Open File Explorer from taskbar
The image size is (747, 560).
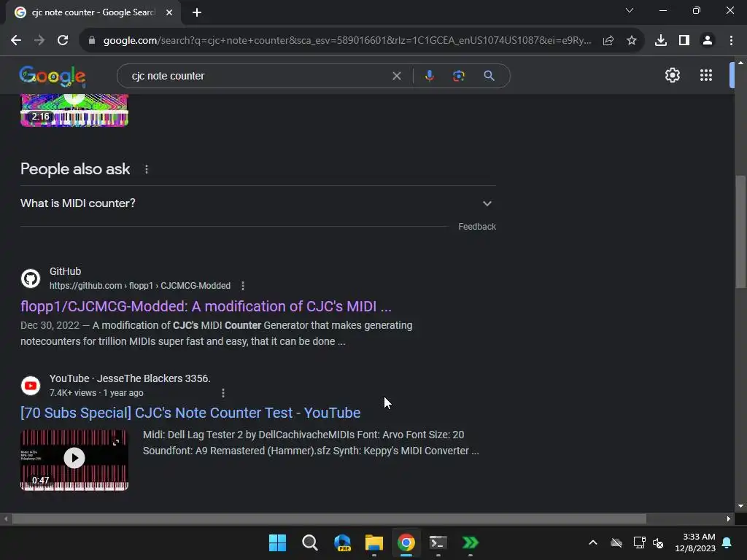pos(374,542)
